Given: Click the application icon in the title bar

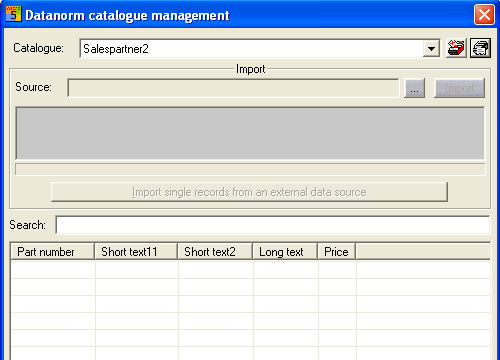Looking at the screenshot, I should tap(13, 14).
